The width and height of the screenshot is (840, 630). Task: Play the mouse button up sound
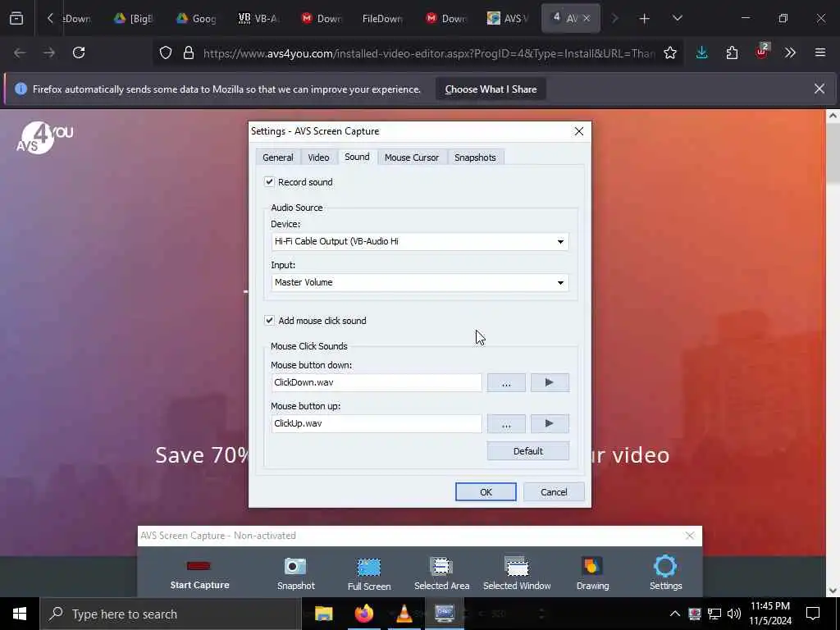(x=550, y=424)
